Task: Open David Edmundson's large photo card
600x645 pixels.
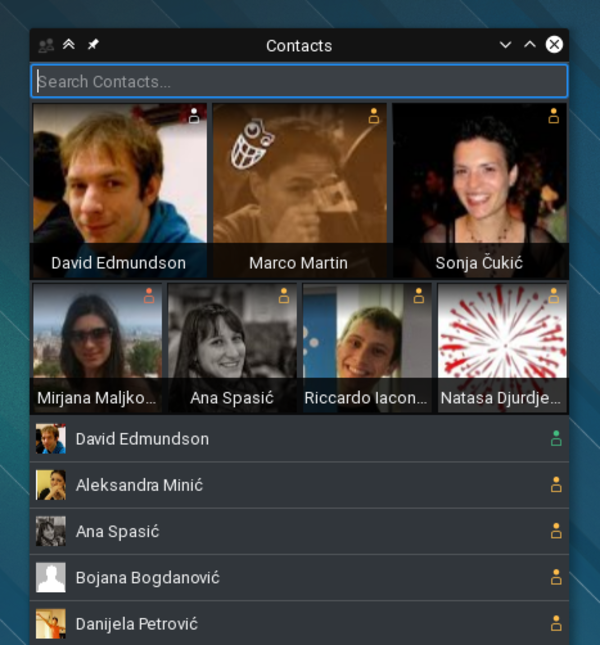Action: (x=120, y=191)
